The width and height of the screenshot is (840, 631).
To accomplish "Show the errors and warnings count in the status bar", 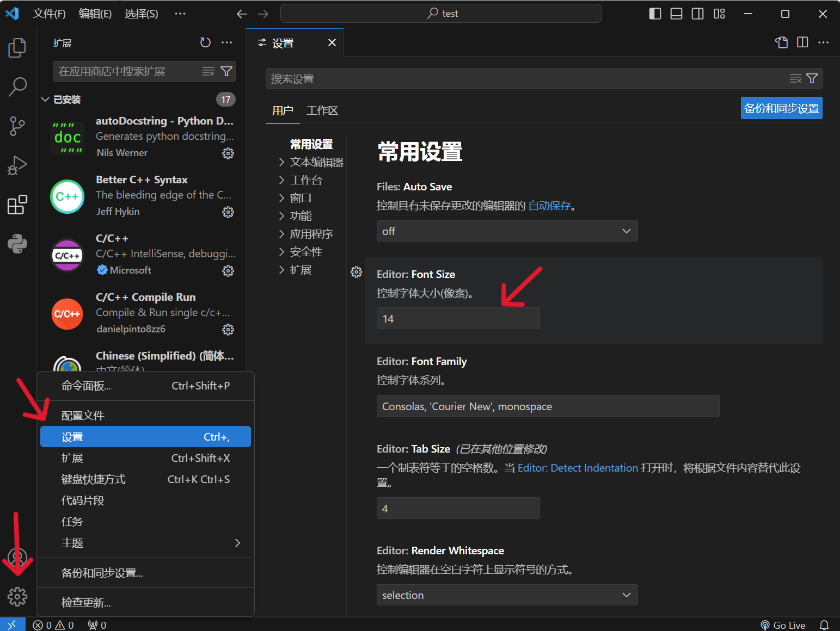I will point(53,626).
